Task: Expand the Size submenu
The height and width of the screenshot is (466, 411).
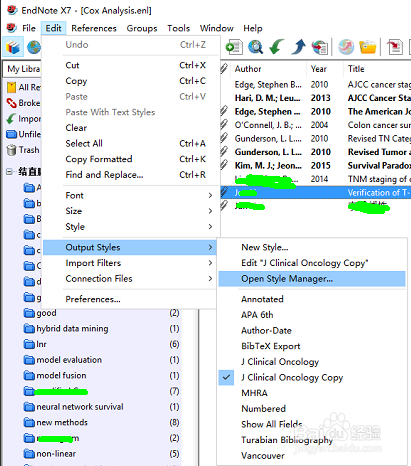Action: tap(131, 211)
